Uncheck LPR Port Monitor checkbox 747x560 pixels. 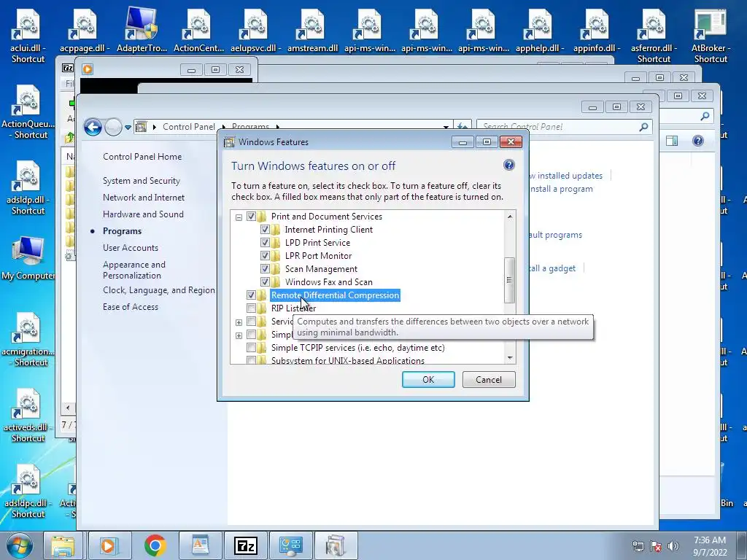coord(265,256)
